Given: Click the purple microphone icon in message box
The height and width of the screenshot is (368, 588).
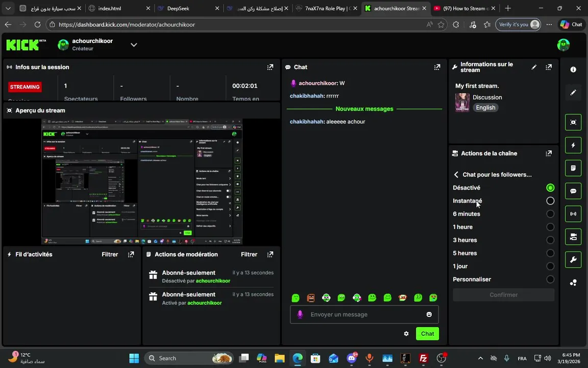Looking at the screenshot, I should (x=300, y=314).
